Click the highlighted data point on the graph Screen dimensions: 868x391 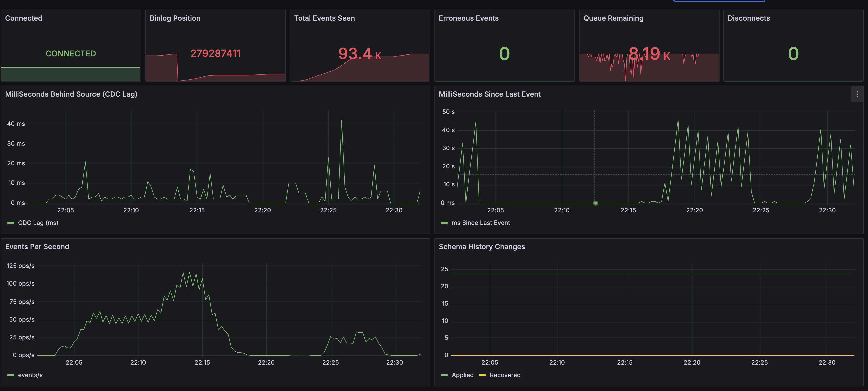[595, 203]
